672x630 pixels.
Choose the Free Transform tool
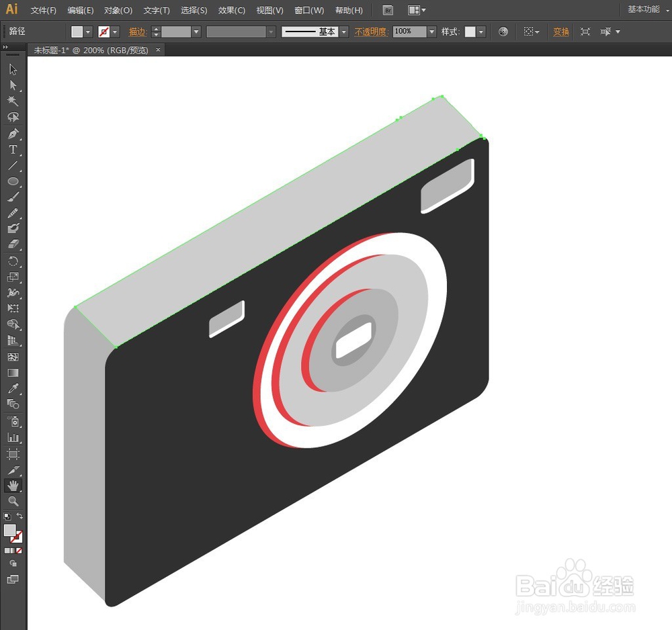[x=13, y=308]
